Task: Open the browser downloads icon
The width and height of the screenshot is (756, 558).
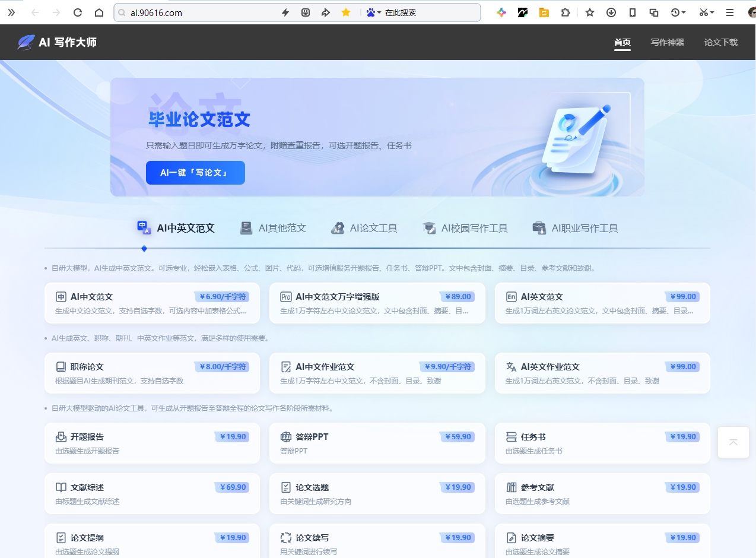Action: click(x=611, y=12)
